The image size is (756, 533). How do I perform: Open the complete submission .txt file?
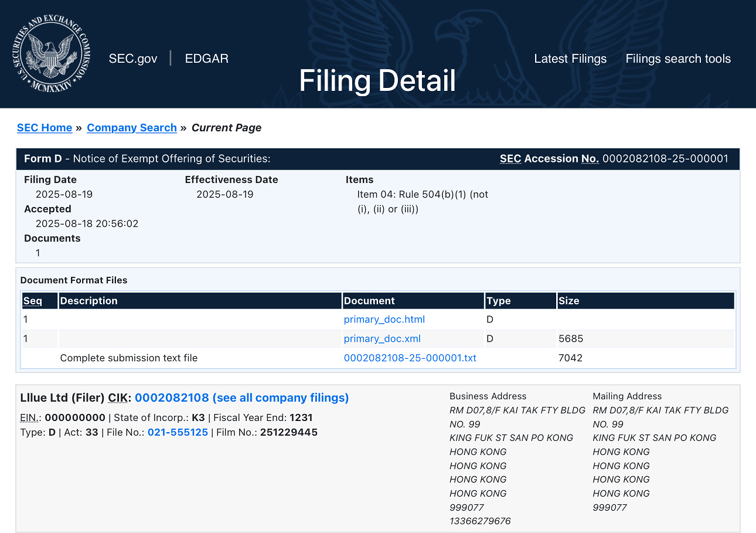click(410, 358)
